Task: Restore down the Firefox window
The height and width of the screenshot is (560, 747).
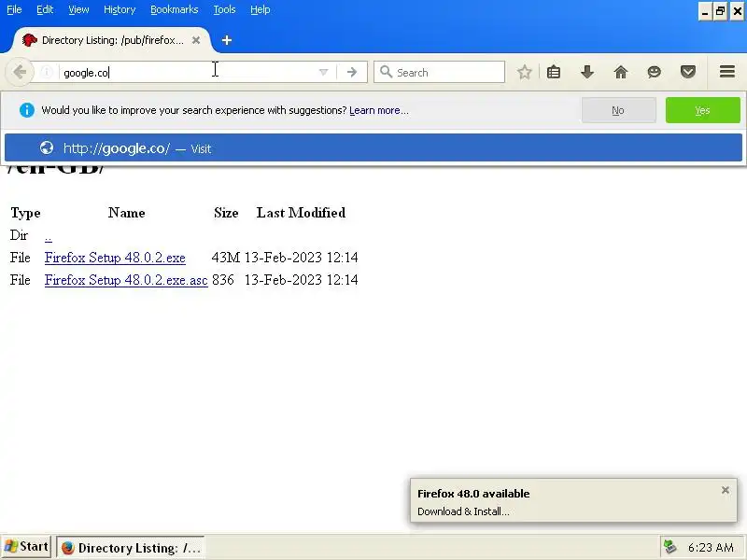Action: point(720,11)
